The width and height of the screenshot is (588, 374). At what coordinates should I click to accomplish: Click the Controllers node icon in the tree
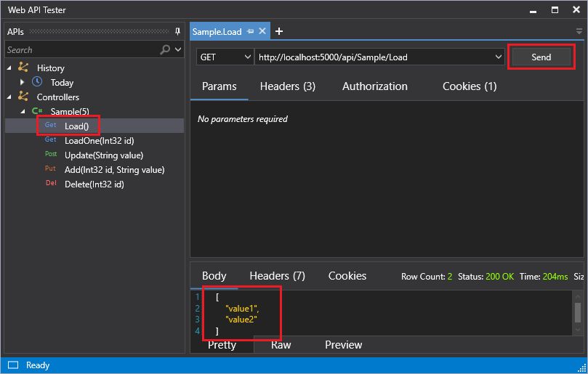click(x=23, y=97)
